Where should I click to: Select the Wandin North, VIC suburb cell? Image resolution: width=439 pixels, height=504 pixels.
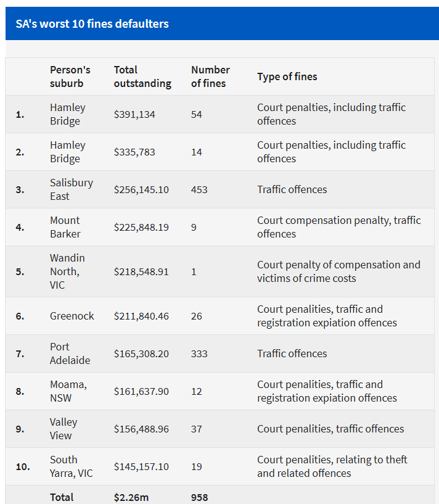[67, 271]
